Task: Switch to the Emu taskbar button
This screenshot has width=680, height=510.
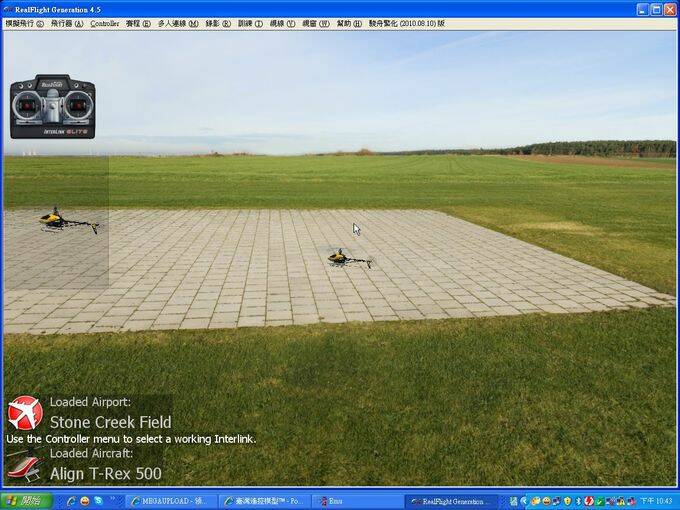Action: pyautogui.click(x=356, y=501)
